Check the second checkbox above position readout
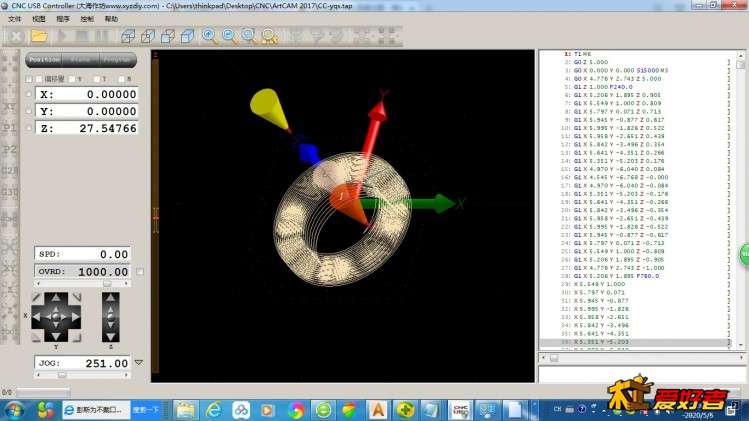The width and height of the screenshot is (749, 421). [39, 79]
